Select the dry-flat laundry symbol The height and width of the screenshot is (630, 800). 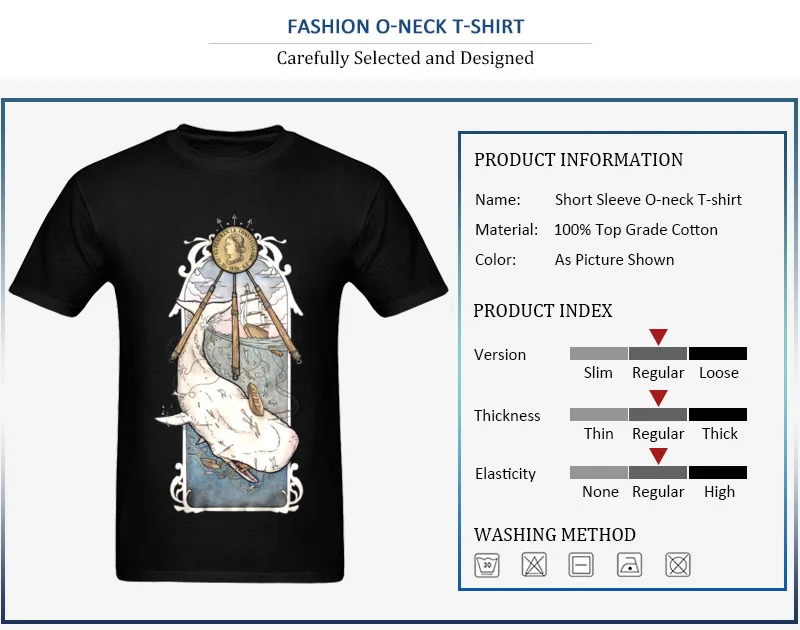click(x=581, y=565)
